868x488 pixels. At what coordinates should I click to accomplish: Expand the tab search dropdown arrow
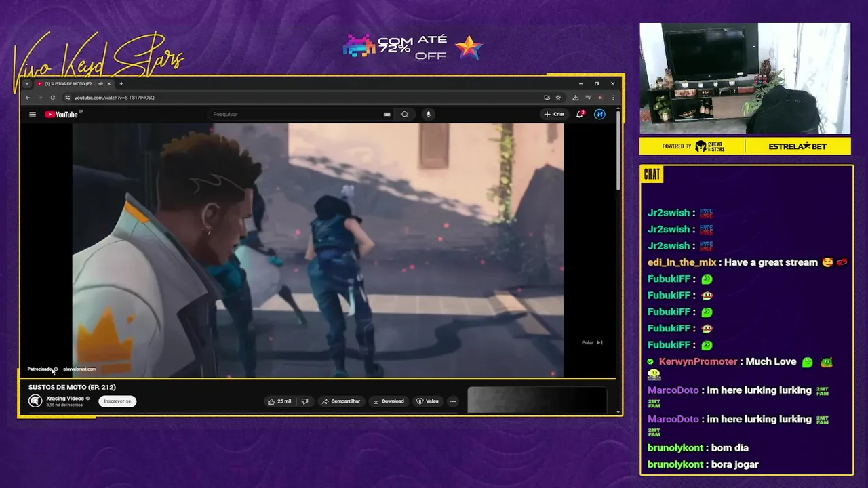(x=27, y=84)
